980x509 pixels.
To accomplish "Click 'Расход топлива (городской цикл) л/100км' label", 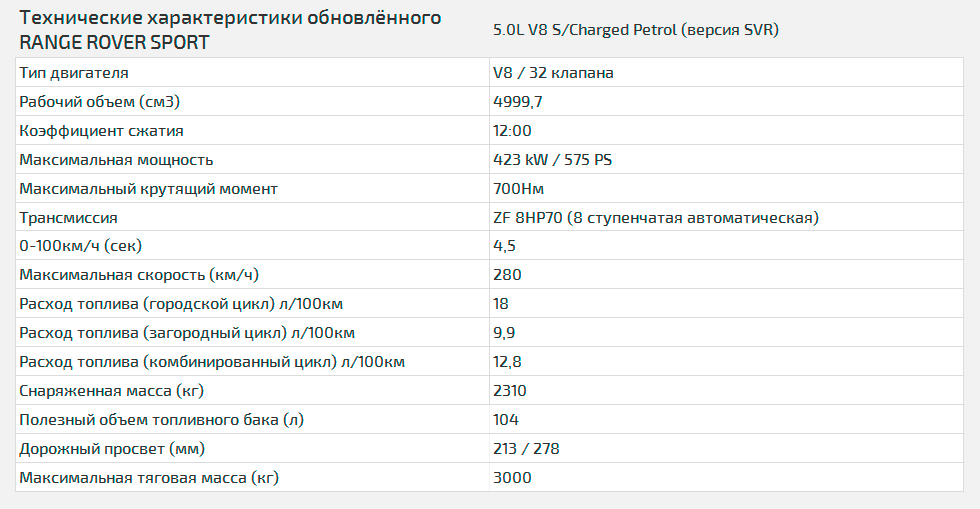I will point(181,304).
